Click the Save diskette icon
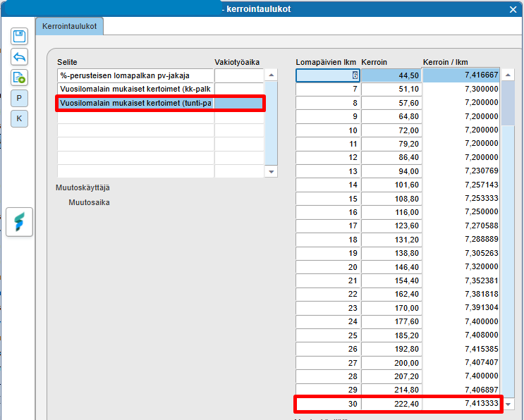Image resolution: width=524 pixels, height=420 pixels. coord(20,37)
